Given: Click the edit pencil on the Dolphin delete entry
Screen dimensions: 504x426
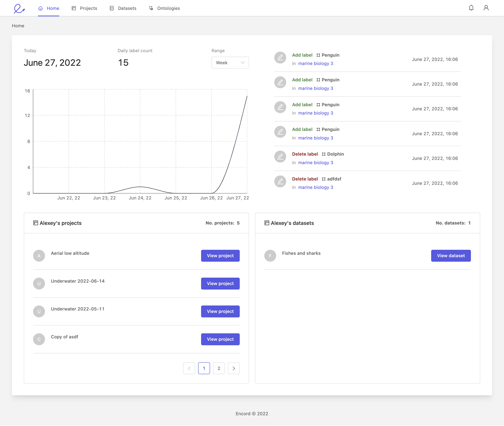Looking at the screenshot, I should (280, 157).
